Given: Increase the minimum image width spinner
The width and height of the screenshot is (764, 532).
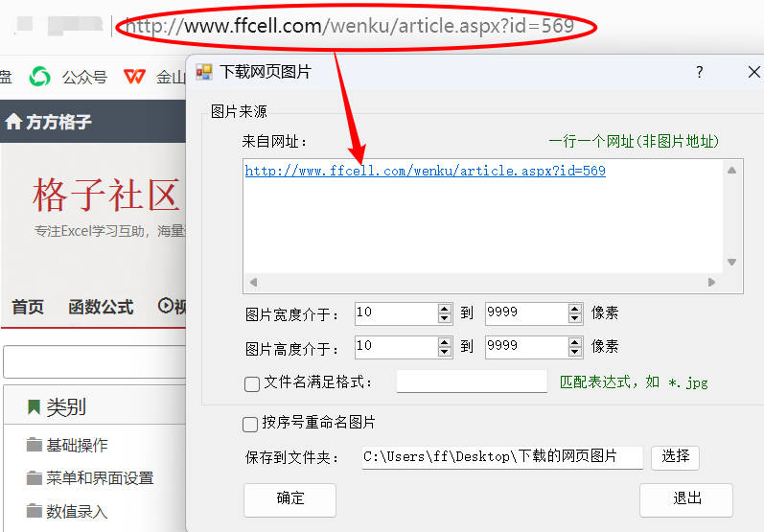Looking at the screenshot, I should [444, 309].
